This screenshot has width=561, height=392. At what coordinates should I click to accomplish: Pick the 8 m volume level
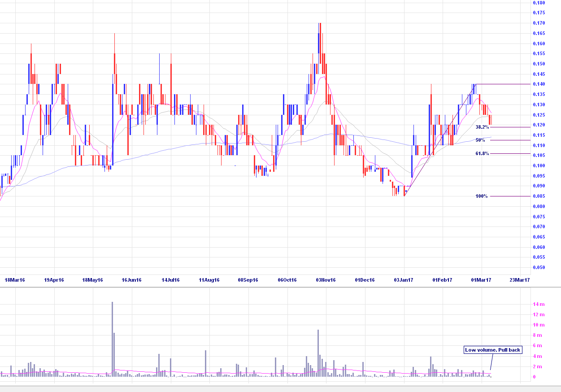[537, 335]
